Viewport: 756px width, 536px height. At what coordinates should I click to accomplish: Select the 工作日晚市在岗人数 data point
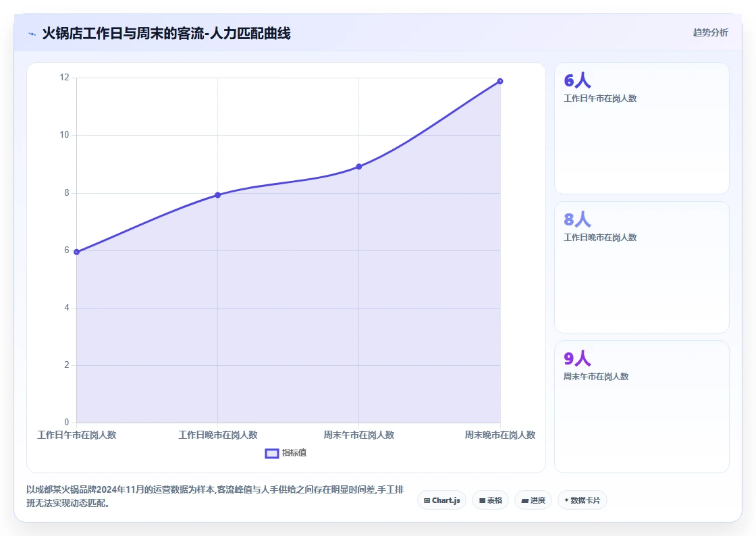pos(217,194)
